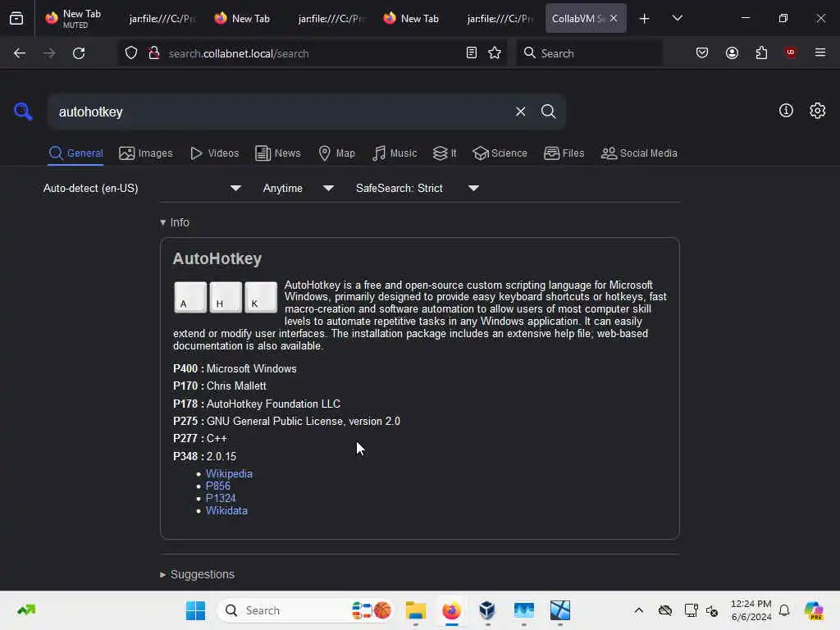Switch to the first jar:file tab
Viewport: 840px width, 630px height.
coord(162,19)
